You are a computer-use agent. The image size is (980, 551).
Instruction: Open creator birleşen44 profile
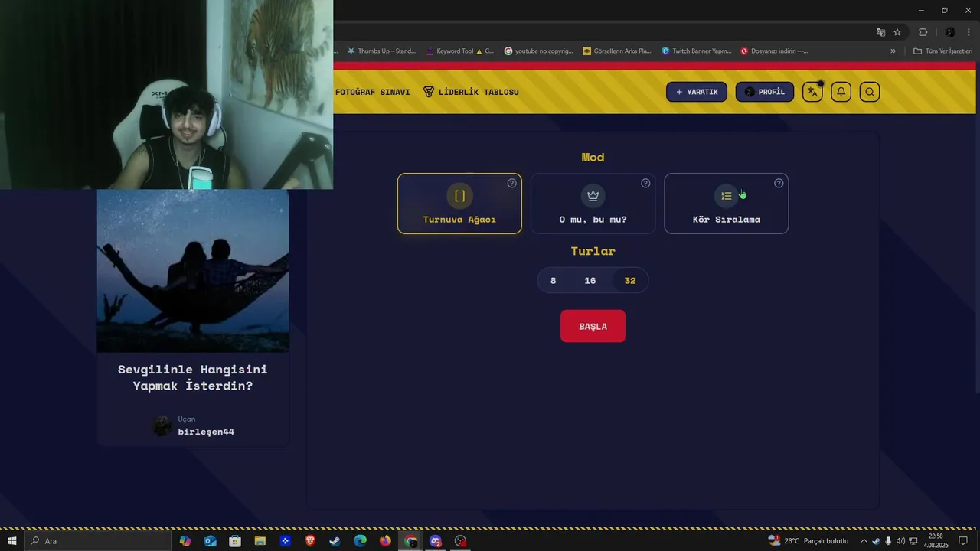coord(206,432)
